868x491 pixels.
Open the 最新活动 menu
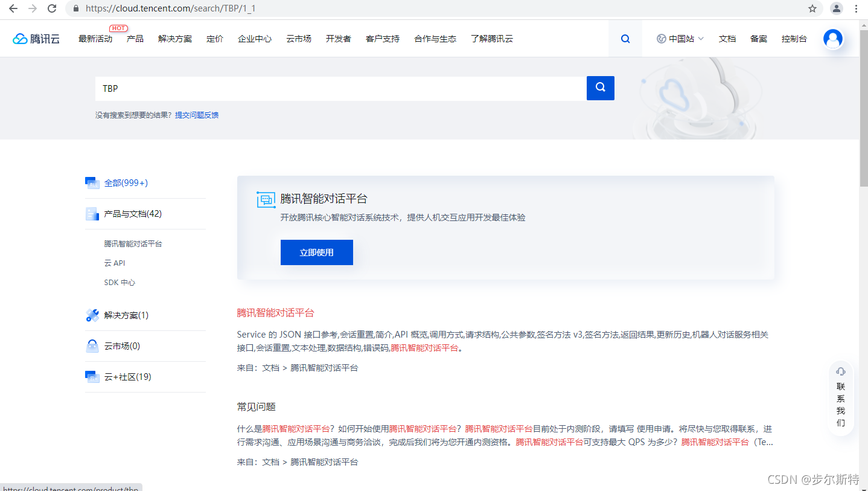[95, 39]
